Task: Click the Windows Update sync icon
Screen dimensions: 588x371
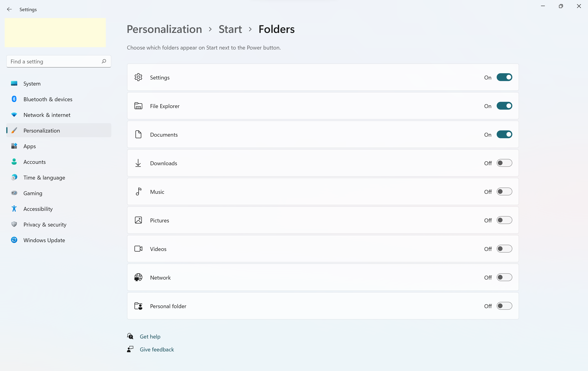Action: pyautogui.click(x=14, y=240)
